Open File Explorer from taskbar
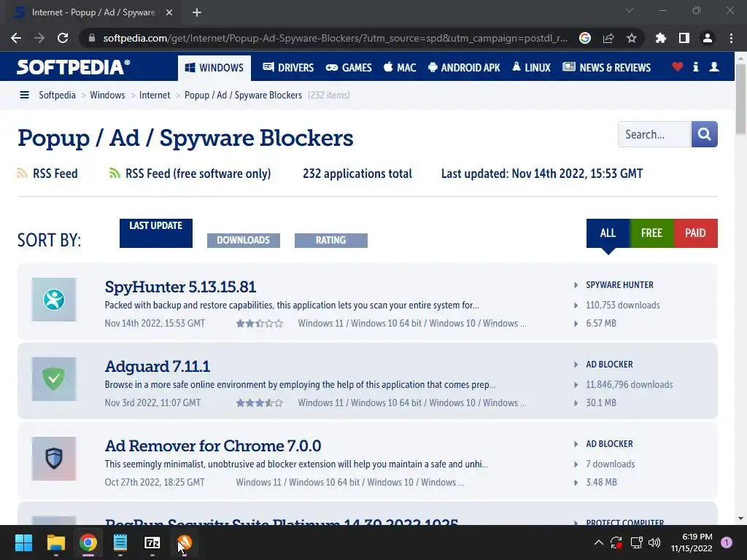 (x=55, y=542)
